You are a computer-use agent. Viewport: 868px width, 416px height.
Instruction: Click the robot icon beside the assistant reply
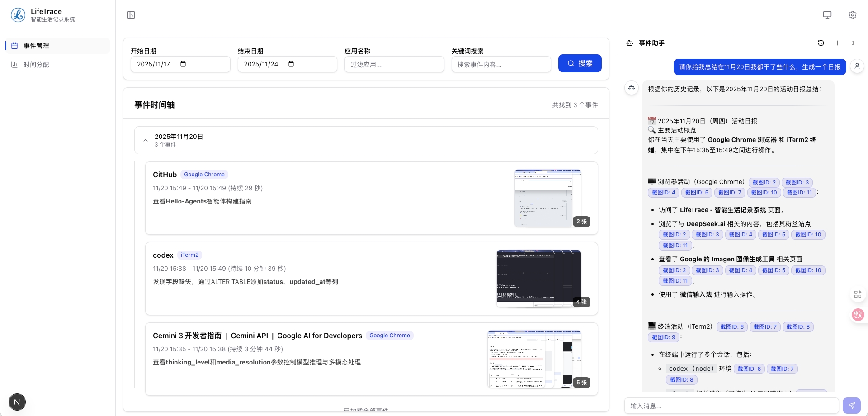tap(631, 88)
